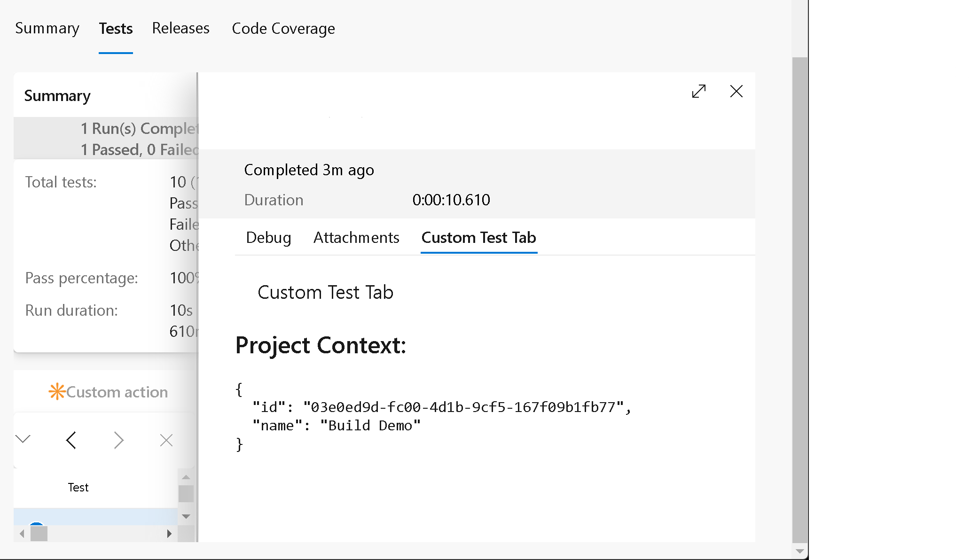Select the Custom Test Tab label
The height and width of the screenshot is (560, 971).
[x=479, y=237]
